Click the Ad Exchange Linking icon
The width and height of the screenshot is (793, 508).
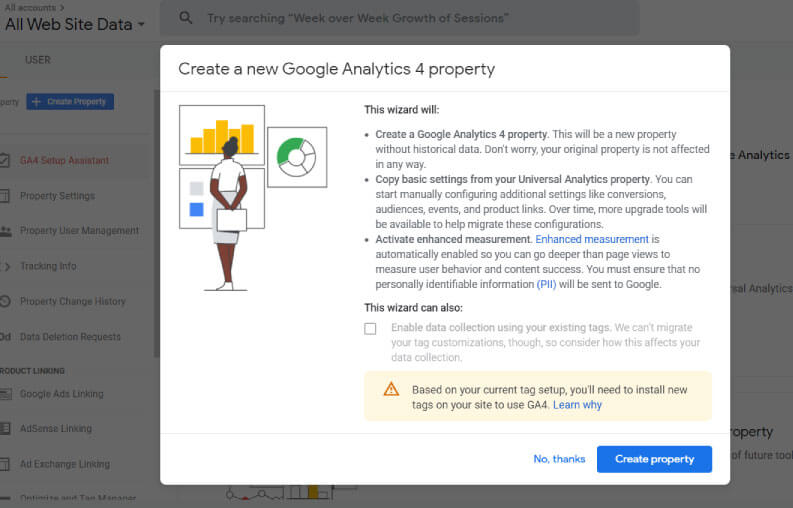click(4, 463)
